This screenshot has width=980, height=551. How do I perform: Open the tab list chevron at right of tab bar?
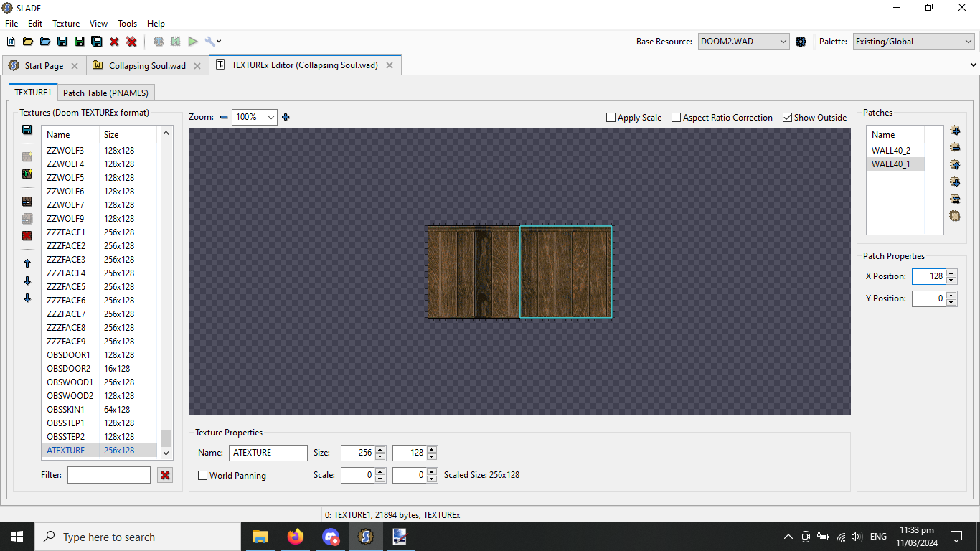(x=974, y=65)
